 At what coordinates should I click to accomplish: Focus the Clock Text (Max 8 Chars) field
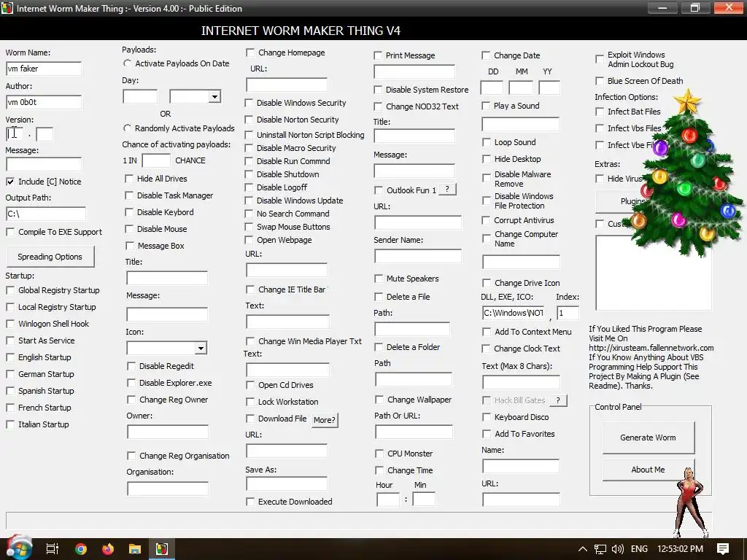[521, 382]
